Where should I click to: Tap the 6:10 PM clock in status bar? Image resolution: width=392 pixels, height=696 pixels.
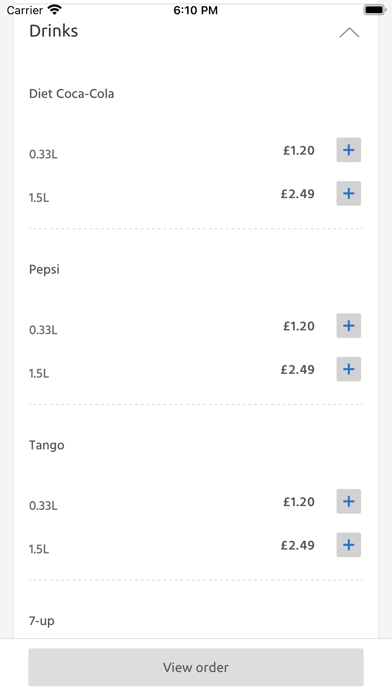(196, 10)
